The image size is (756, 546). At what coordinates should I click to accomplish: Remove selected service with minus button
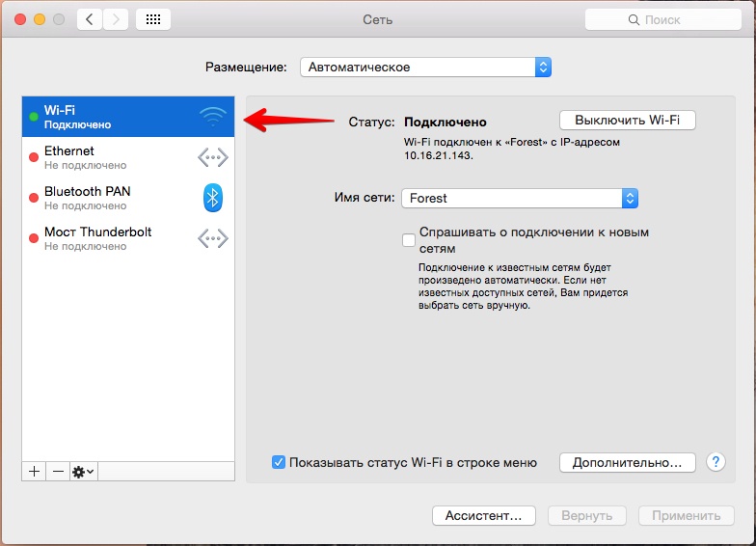click(x=58, y=471)
